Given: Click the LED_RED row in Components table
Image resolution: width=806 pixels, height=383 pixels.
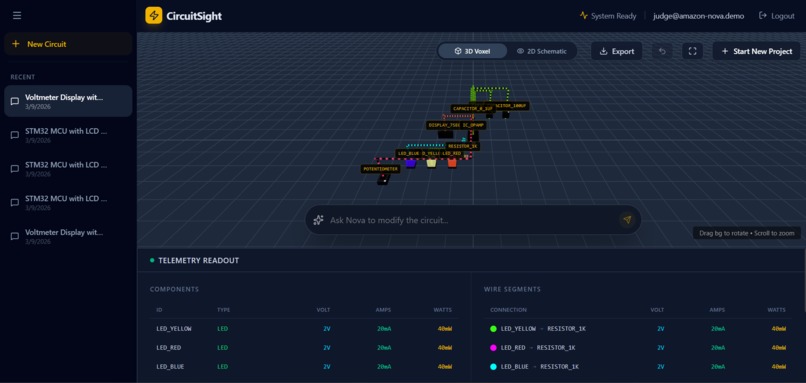Looking at the screenshot, I should [304, 348].
